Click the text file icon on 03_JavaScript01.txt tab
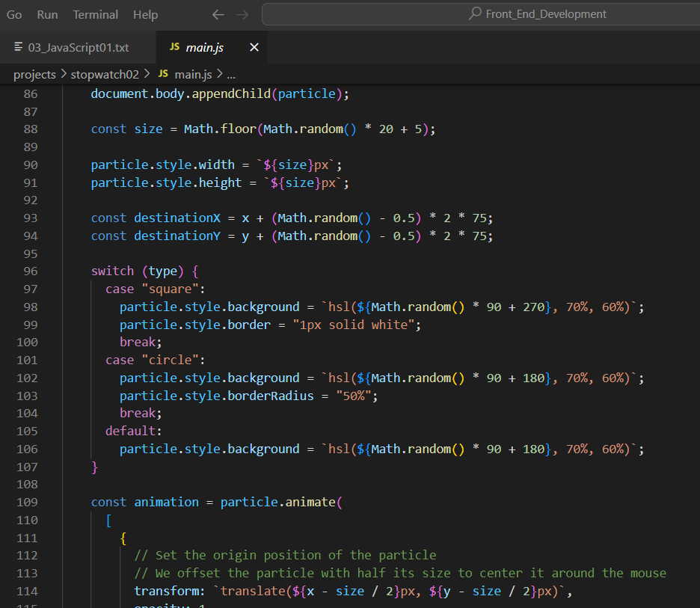 [x=18, y=47]
